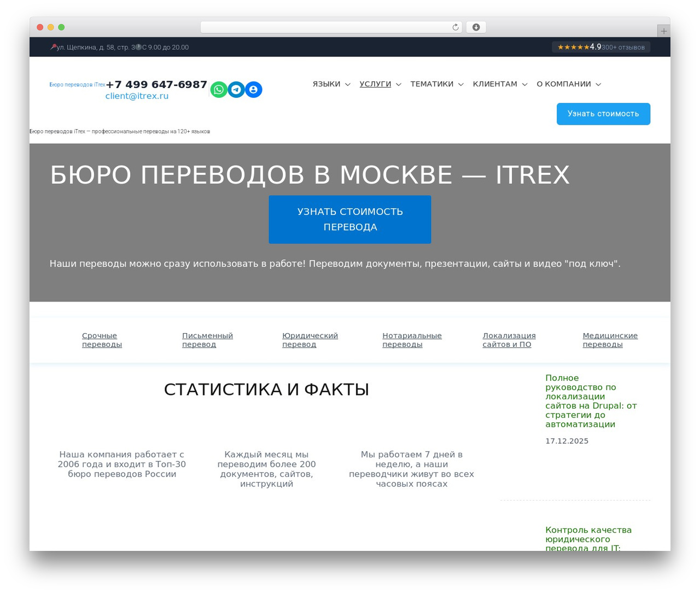Open the Drupal localization guide article

591,401
